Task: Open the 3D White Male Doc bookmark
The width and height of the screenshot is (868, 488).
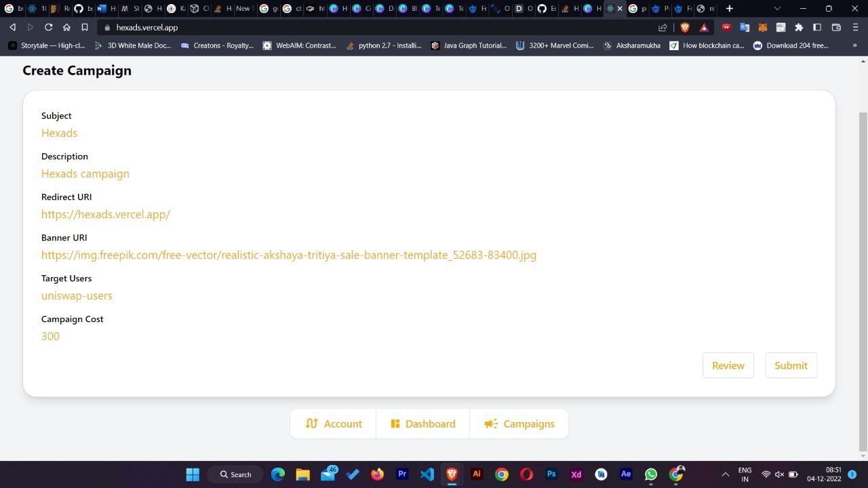Action: tap(133, 45)
